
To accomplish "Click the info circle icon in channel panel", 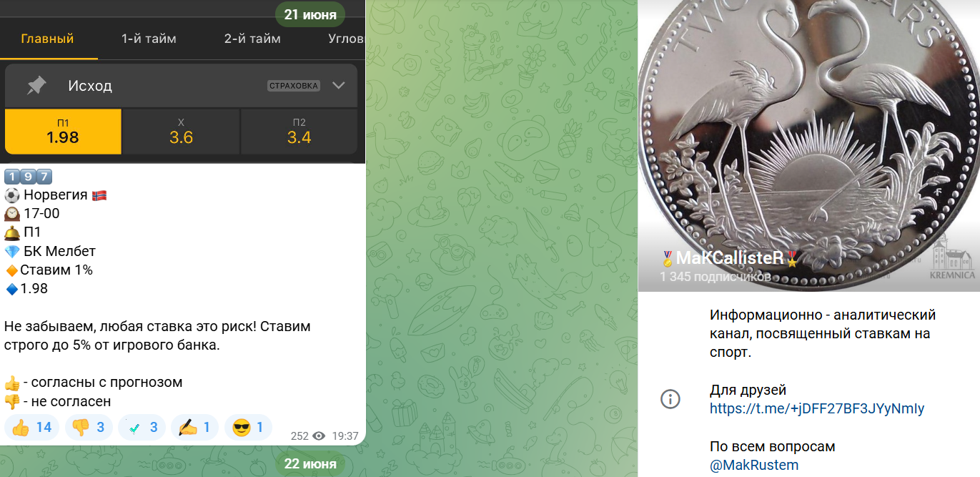I will (x=670, y=399).
